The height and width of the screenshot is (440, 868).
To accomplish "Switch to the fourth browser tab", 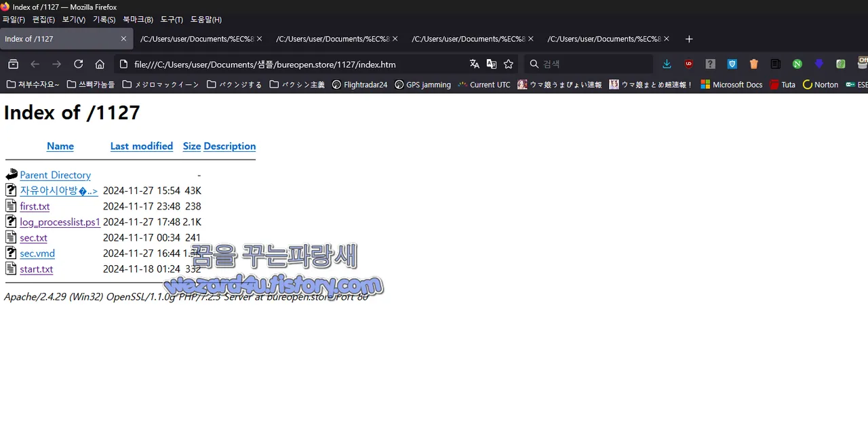I will coord(473,39).
